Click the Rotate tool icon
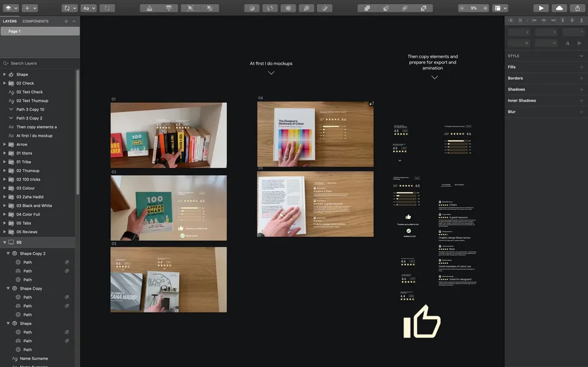This screenshot has height=367, width=588. (x=270, y=8)
